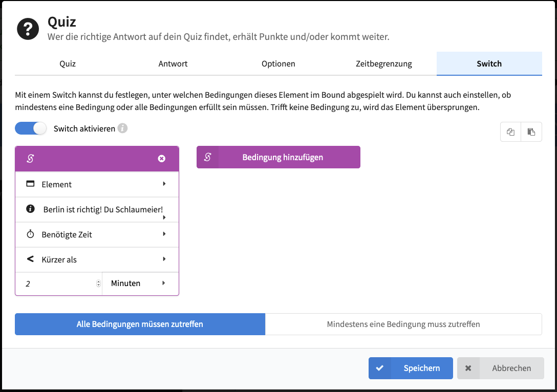Screen dimensions: 557x392
Task: Select Alle Bedingungen müssen zutreffen
Action: coord(140,324)
